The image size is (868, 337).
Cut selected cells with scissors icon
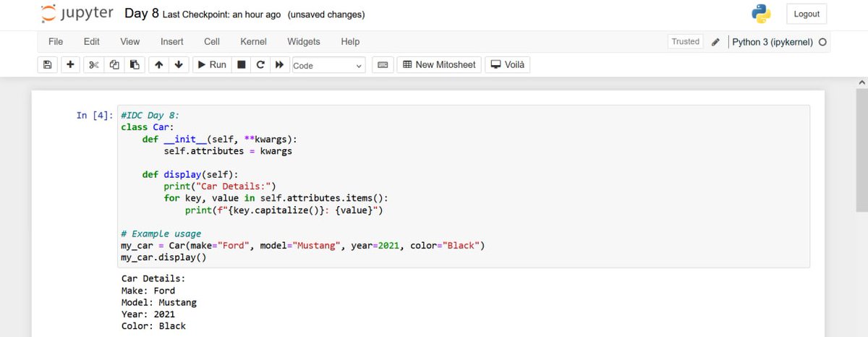(93, 65)
